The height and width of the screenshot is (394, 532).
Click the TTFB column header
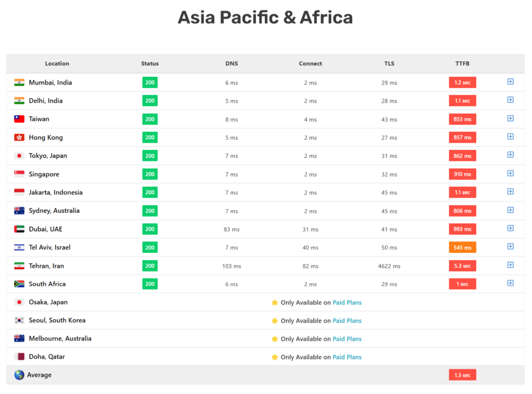(x=462, y=63)
